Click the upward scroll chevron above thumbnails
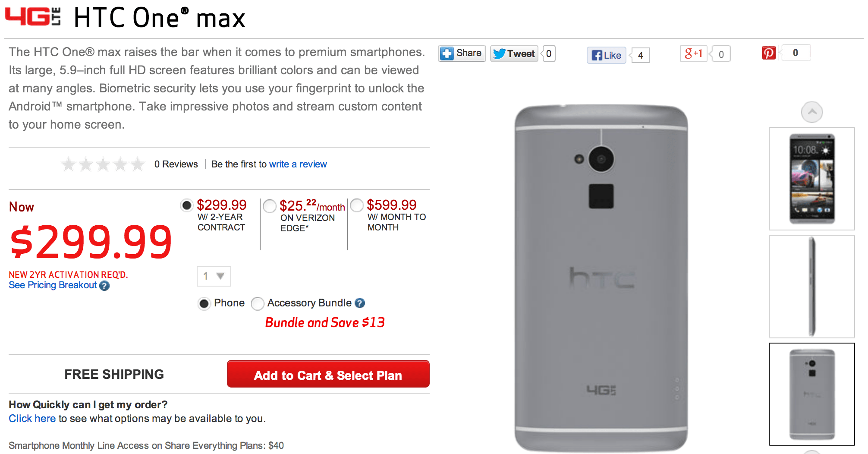The width and height of the screenshot is (868, 454). point(812,112)
